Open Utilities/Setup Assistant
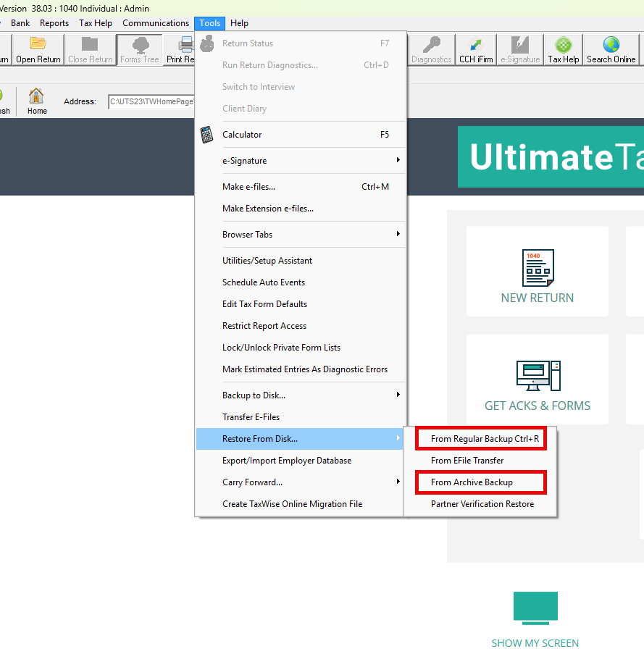Image resolution: width=644 pixels, height=654 pixels. [x=301, y=261]
